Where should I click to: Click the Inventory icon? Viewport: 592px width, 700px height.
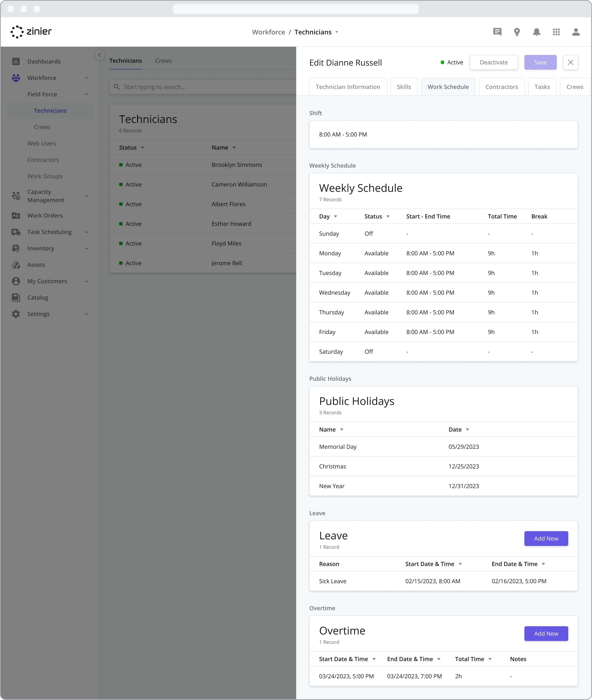click(16, 248)
